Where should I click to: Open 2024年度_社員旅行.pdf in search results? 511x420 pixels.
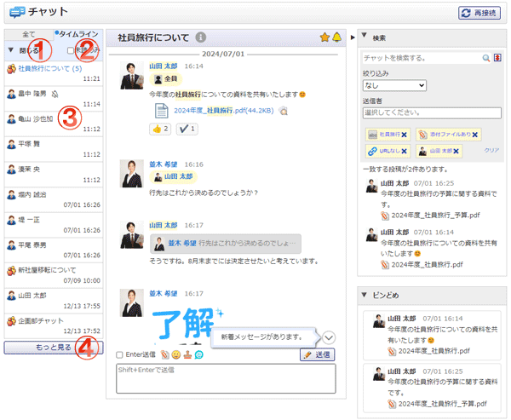point(427,264)
